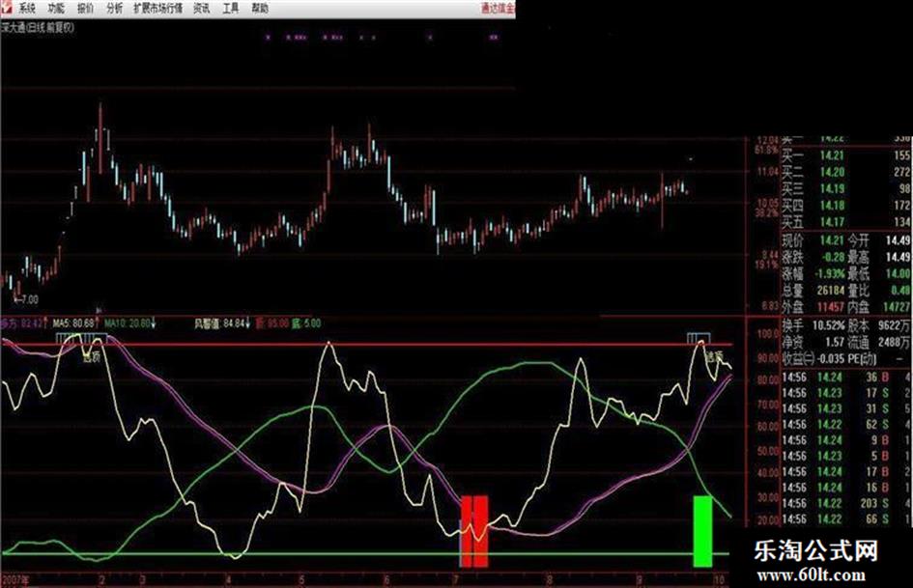This screenshot has width=913, height=588.
Task: Click the 净资 value 1.57
Action: click(x=835, y=343)
